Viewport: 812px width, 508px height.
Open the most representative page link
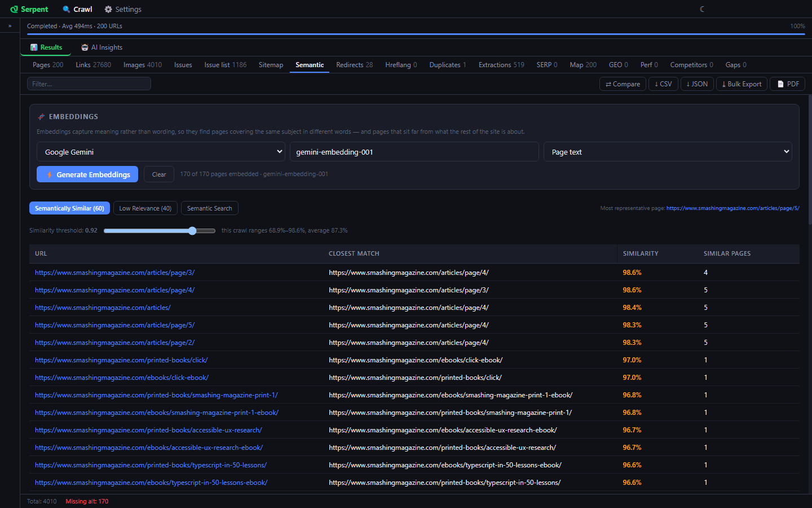pyautogui.click(x=733, y=208)
